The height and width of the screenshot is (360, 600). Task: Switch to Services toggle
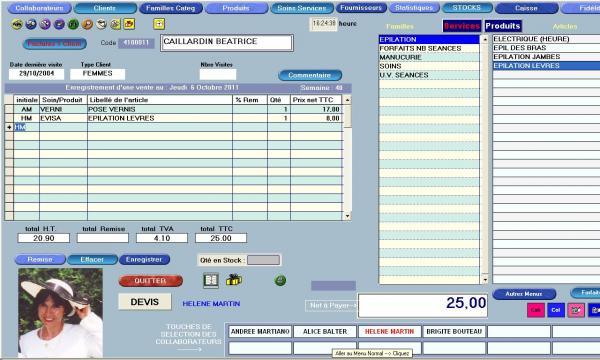coord(462,26)
